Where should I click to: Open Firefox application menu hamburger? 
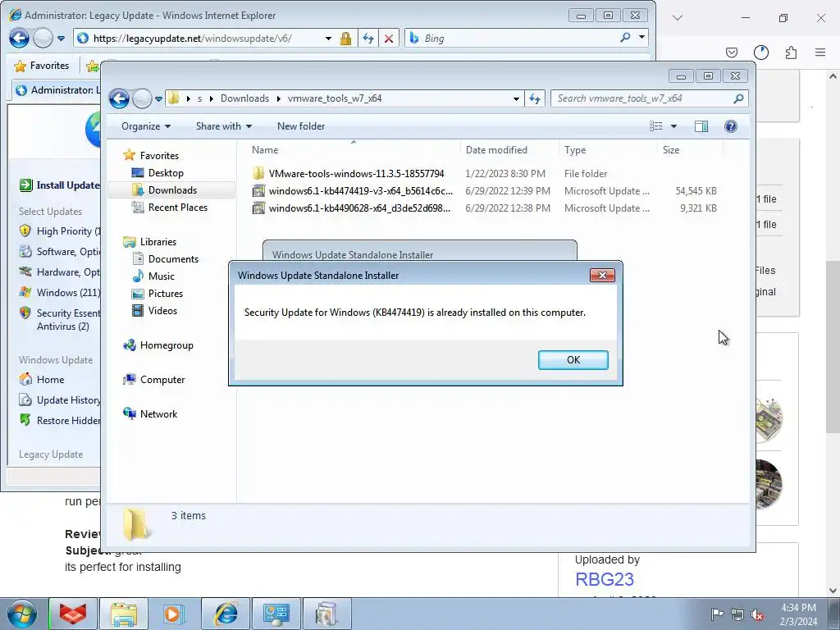click(x=820, y=52)
